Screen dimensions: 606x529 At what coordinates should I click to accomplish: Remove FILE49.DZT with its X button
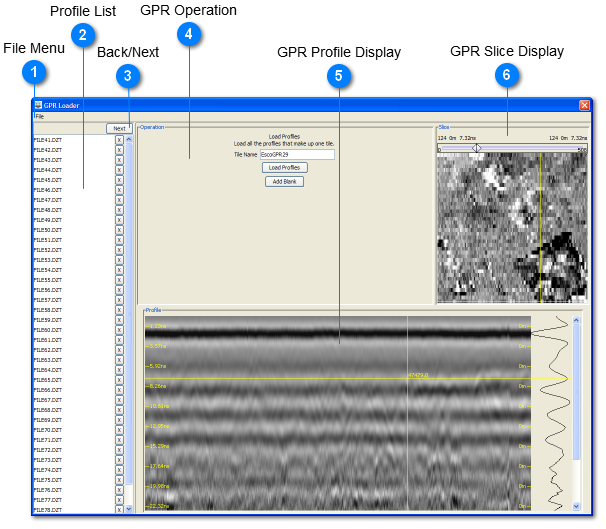119,220
